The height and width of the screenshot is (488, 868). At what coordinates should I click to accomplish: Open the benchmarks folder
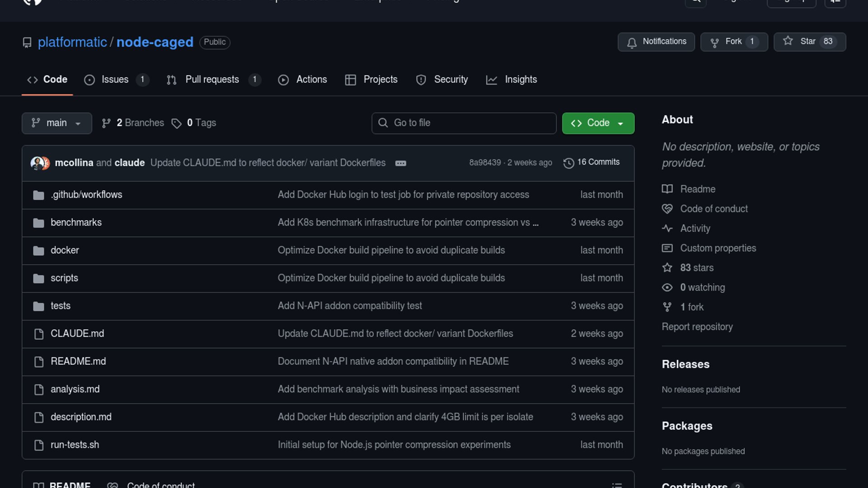76,222
